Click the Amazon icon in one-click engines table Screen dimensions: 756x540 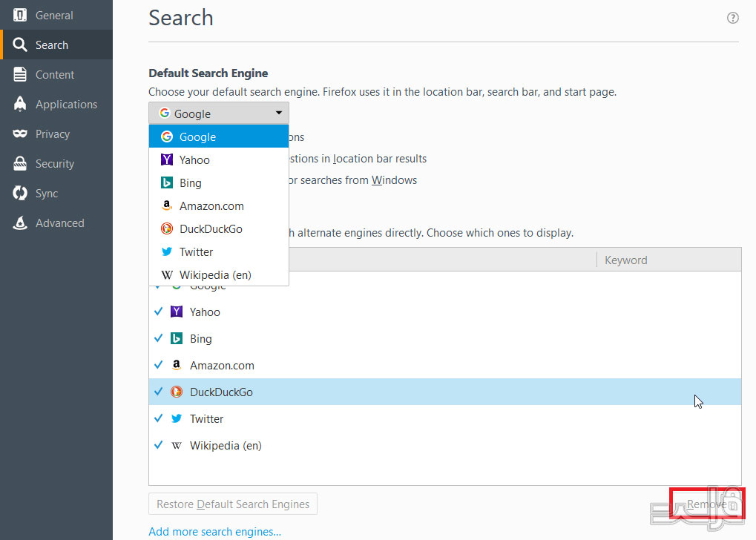pyautogui.click(x=177, y=365)
